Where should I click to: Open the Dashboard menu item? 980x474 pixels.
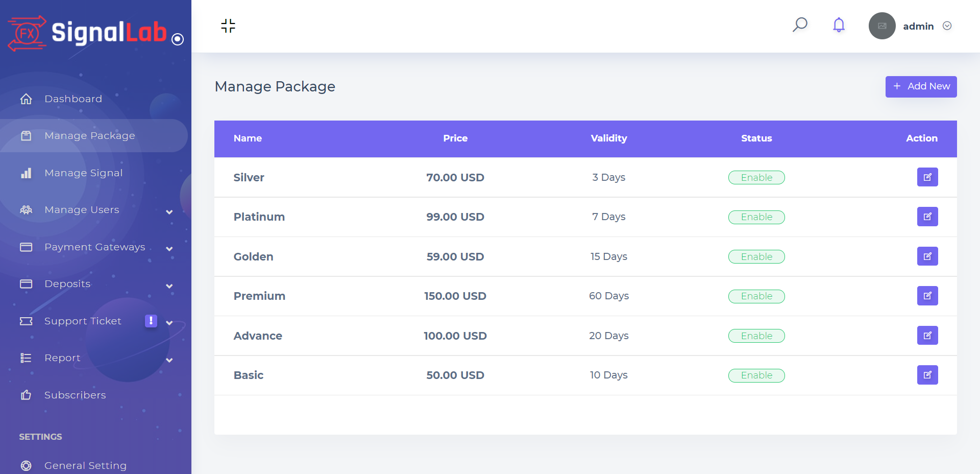73,99
